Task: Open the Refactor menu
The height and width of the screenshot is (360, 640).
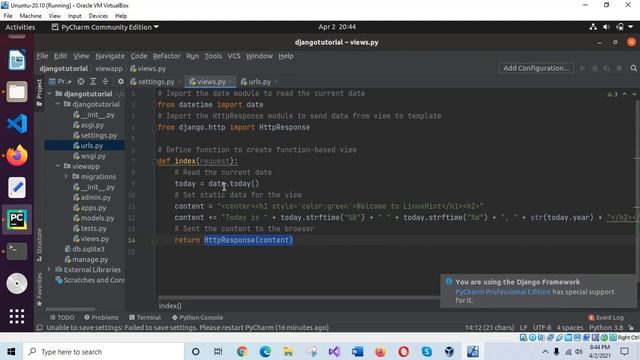Action: pos(167,56)
